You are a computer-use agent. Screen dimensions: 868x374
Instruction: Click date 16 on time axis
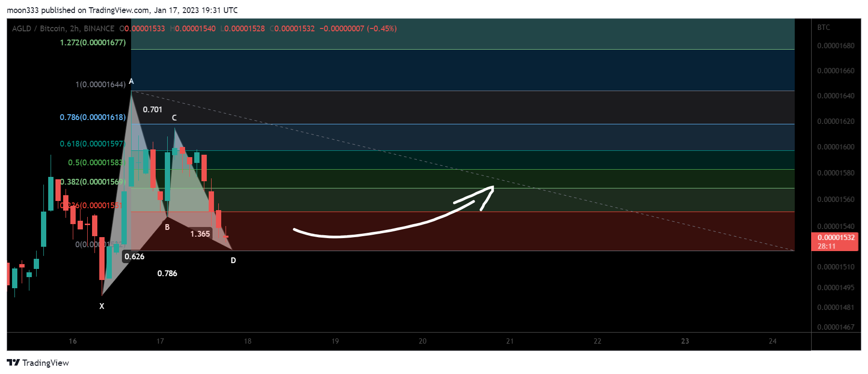(x=73, y=341)
